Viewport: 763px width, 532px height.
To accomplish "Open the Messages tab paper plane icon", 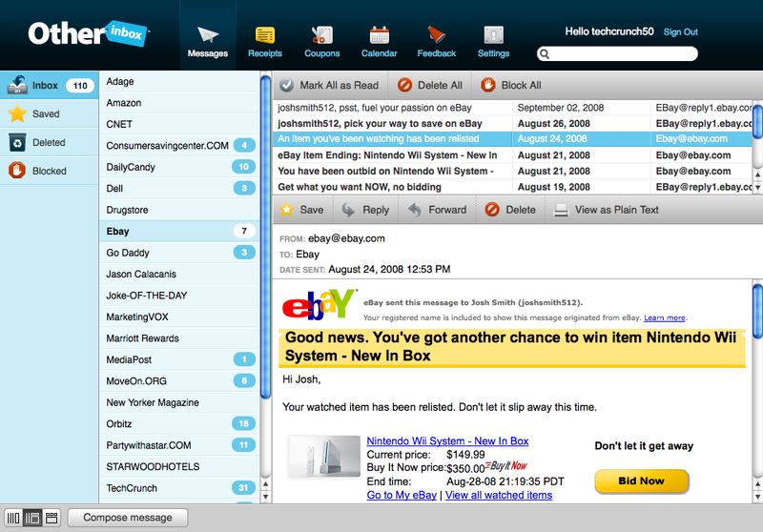I will [208, 35].
